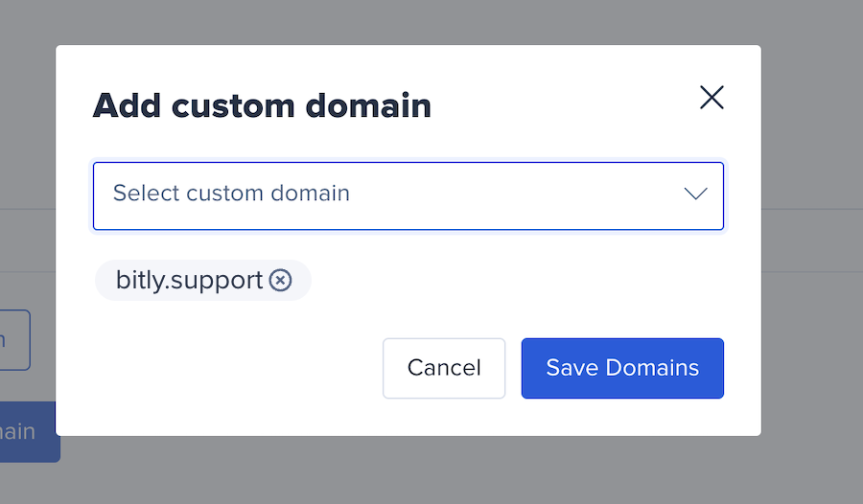Click the dimmed blue button ending in "main"
This screenshot has height=504, width=863.
tap(28, 432)
